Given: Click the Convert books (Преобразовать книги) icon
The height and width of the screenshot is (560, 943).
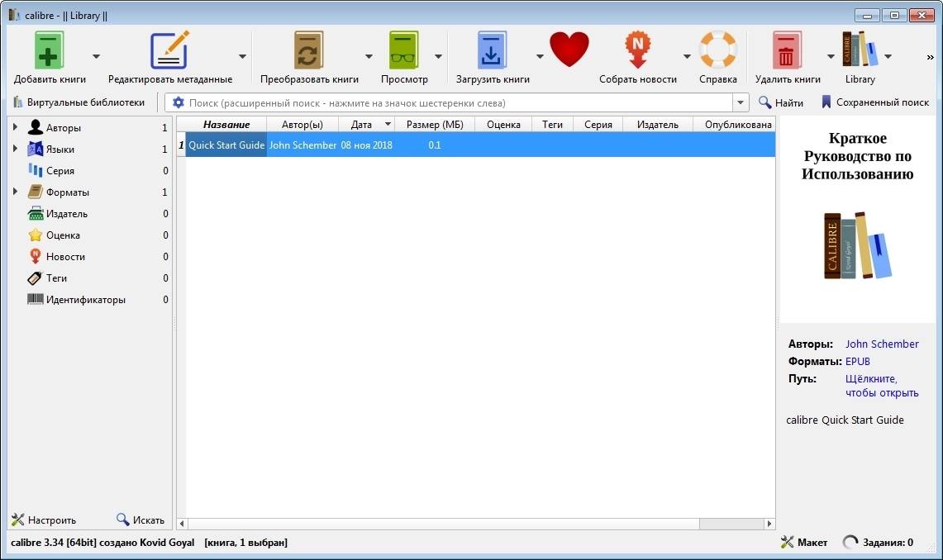Looking at the screenshot, I should pyautogui.click(x=308, y=50).
